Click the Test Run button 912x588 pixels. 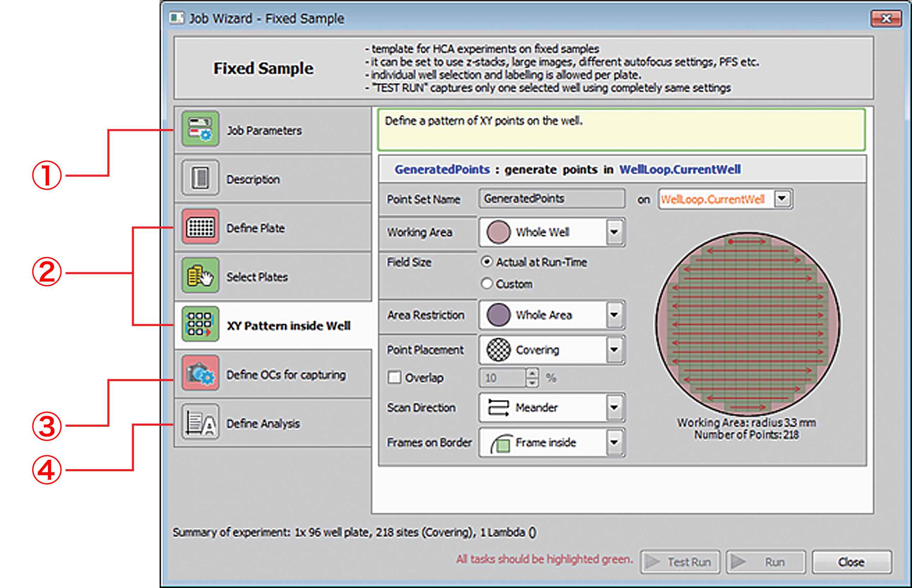coord(680,561)
